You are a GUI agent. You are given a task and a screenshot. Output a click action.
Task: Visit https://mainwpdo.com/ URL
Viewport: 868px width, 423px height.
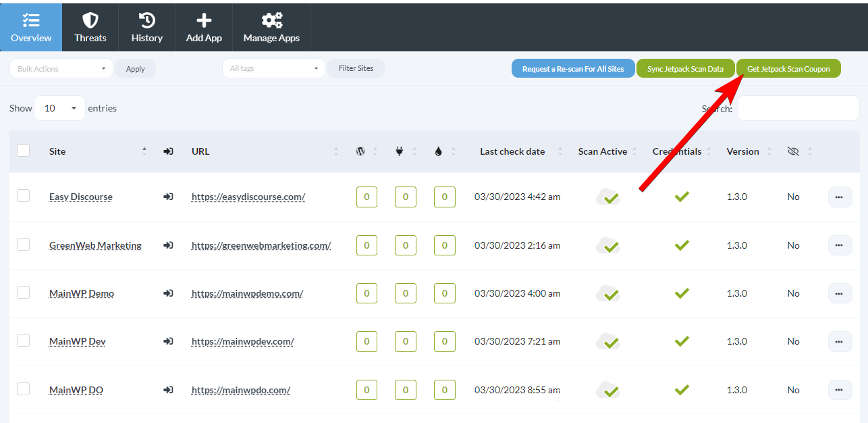241,390
